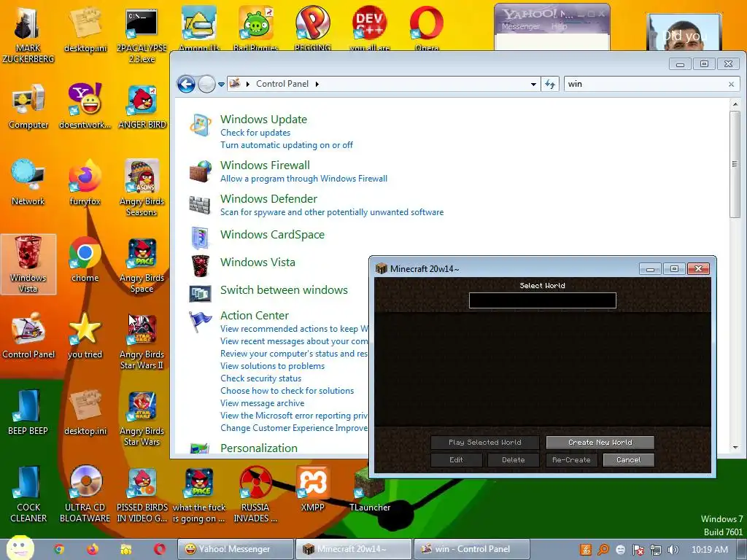This screenshot has width=747, height=560.
Task: Go back in Control Panel window
Action: 186,85
